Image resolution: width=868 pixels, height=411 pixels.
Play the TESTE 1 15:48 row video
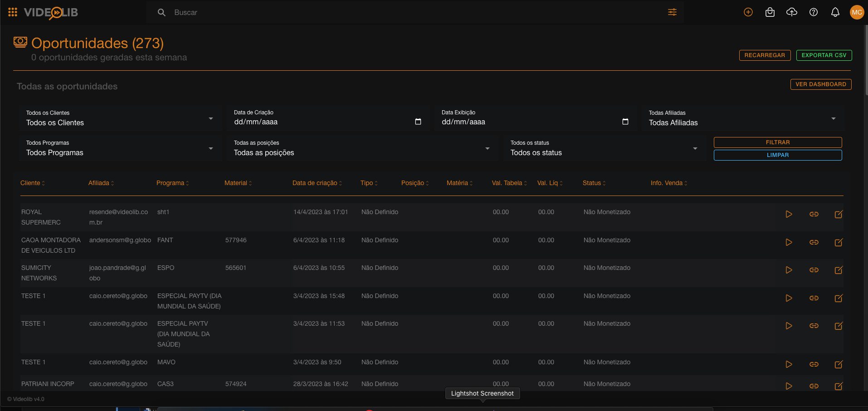pyautogui.click(x=789, y=298)
